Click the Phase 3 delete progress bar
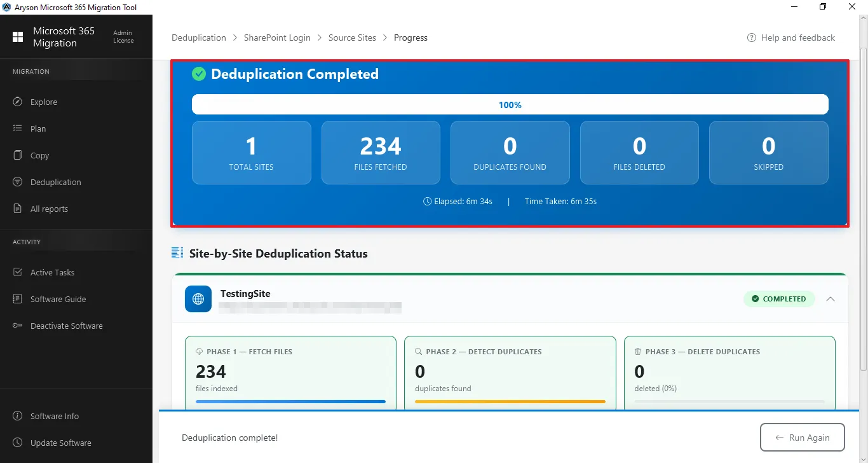Image resolution: width=868 pixels, height=463 pixels. click(x=729, y=401)
